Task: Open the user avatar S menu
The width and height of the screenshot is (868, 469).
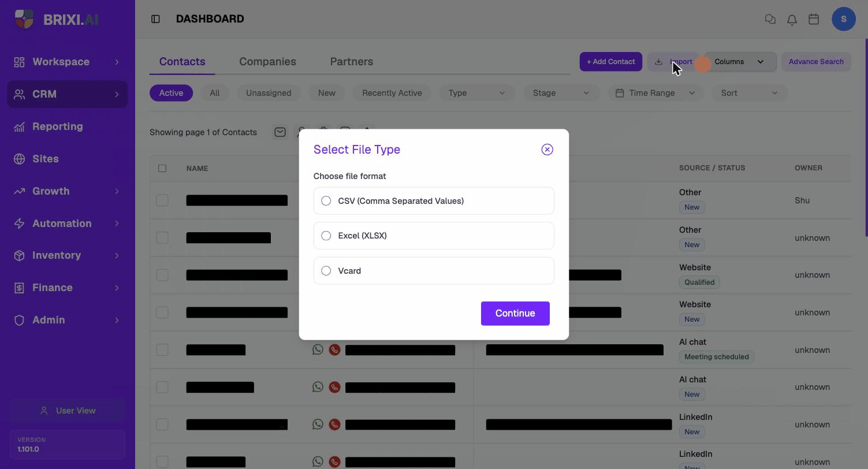Action: click(844, 19)
